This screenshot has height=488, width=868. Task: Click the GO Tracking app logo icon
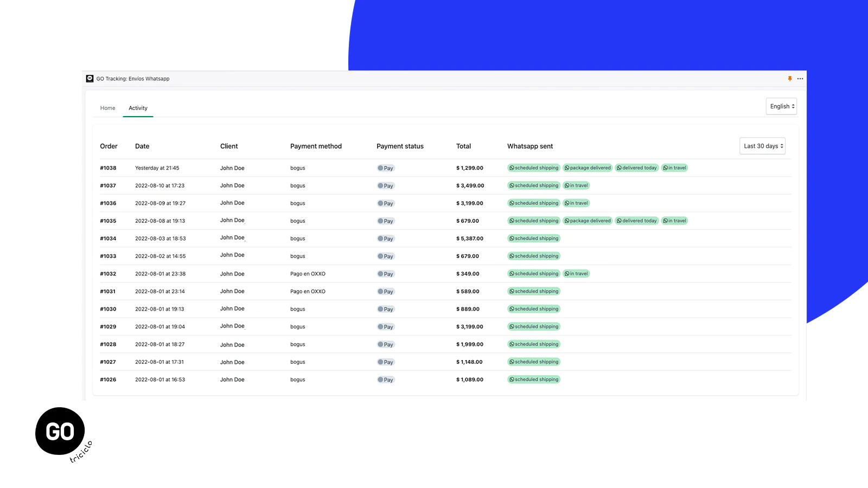[x=90, y=79]
